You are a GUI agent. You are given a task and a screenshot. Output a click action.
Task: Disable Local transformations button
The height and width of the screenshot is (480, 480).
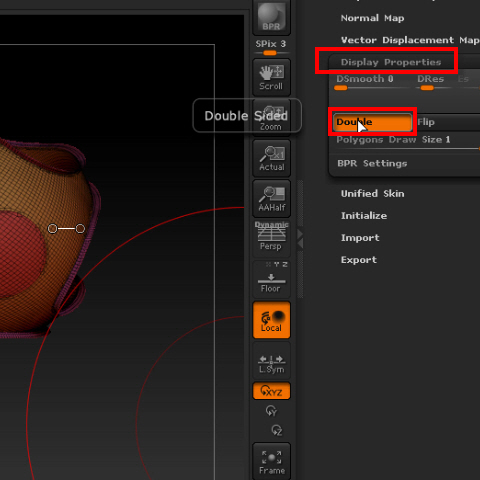click(x=271, y=320)
